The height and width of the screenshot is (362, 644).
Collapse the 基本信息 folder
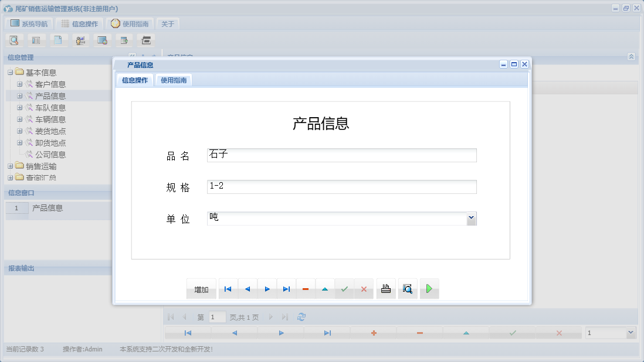coord(11,72)
